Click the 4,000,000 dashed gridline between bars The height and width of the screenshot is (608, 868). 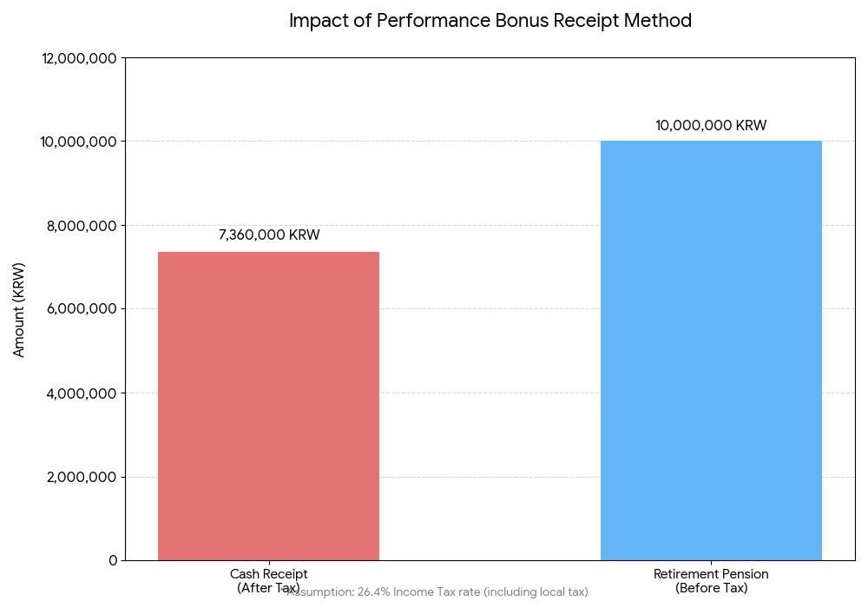[490, 393]
